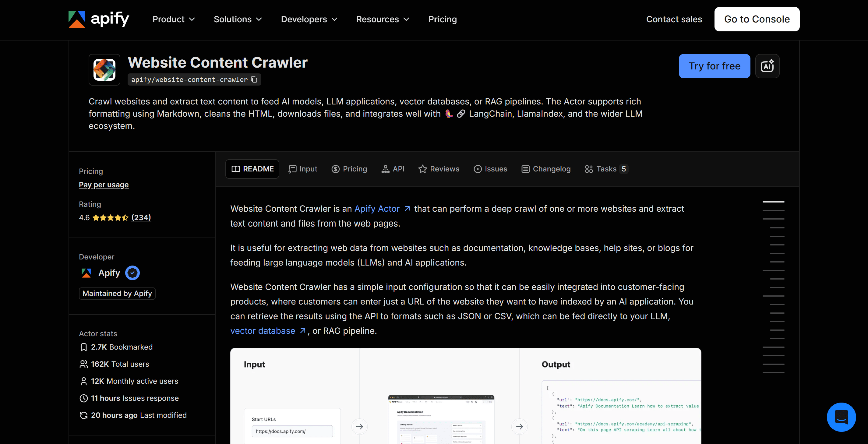Open the AI assistant sparkle icon button
This screenshot has width=868, height=444.
pos(767,66)
